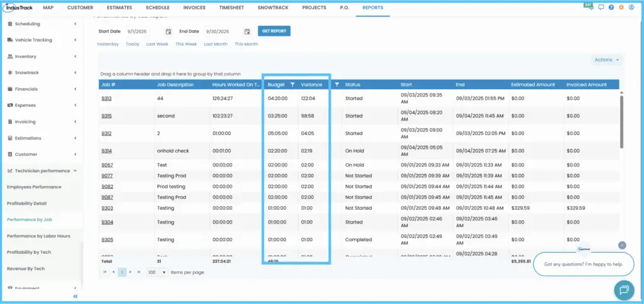This screenshot has width=644, height=304.
Task: Click the End Date input field
Action: (222, 31)
